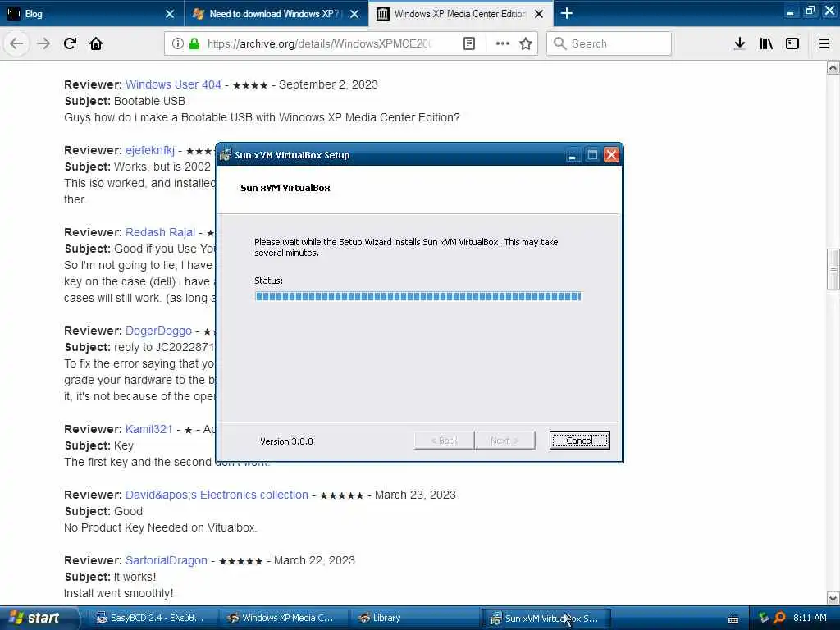Switch to Library taskbar window
This screenshot has width=840, height=630.
click(x=414, y=619)
